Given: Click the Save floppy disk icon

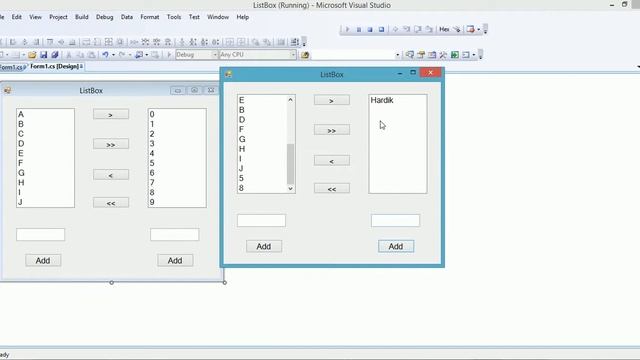Looking at the screenshot, I should tap(43, 55).
